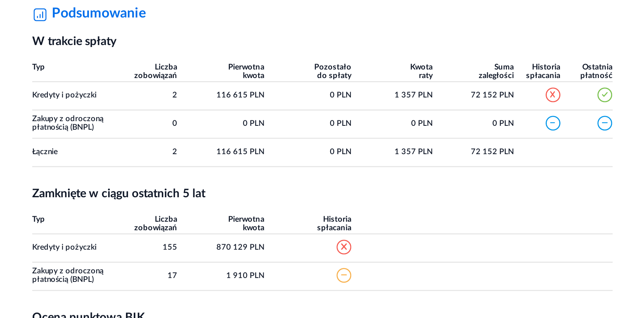Click green checkmark Ostatnia płatność icon
Viewport: 644px width, 318px height.
coord(605,95)
